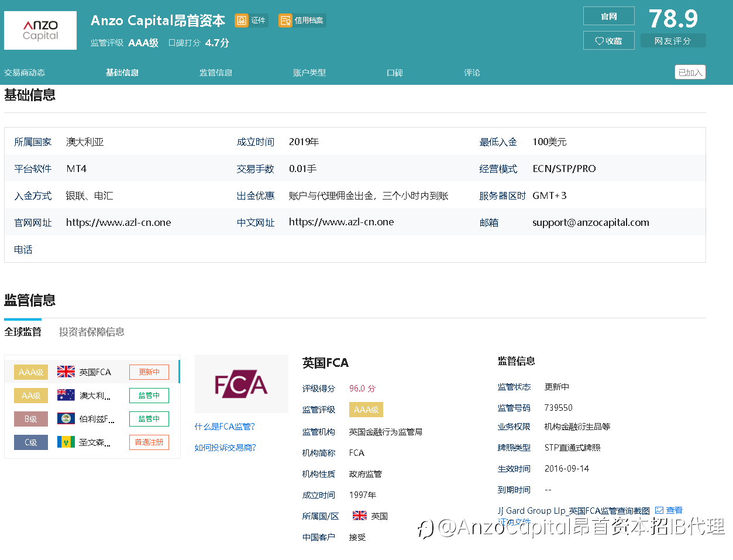Click the 4.7分 reputation score
This screenshot has height=560, width=733.
click(x=217, y=43)
